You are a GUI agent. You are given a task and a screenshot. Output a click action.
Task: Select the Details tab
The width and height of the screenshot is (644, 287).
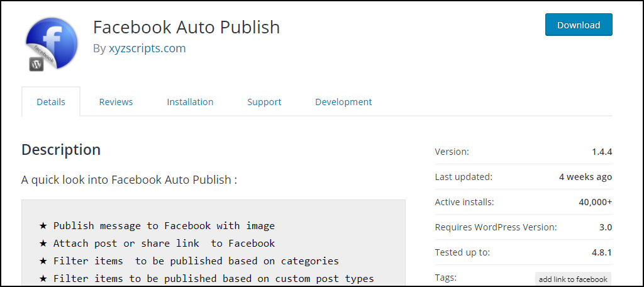[x=51, y=101]
